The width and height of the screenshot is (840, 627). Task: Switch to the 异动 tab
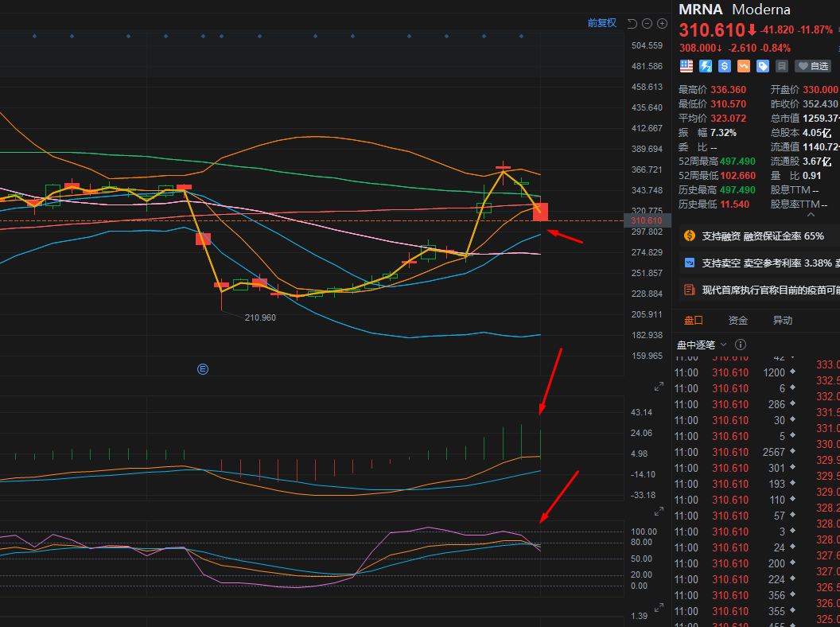[783, 321]
